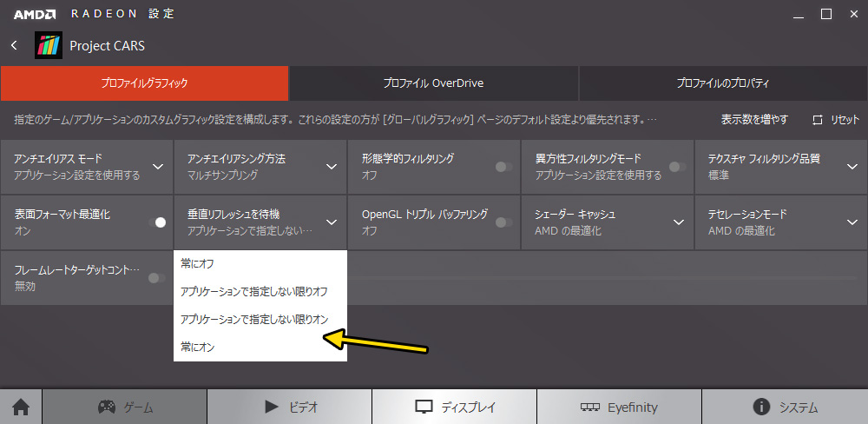Click the monitor icon on ディスプレイ tab
This screenshot has width=868, height=424.
[x=424, y=407]
